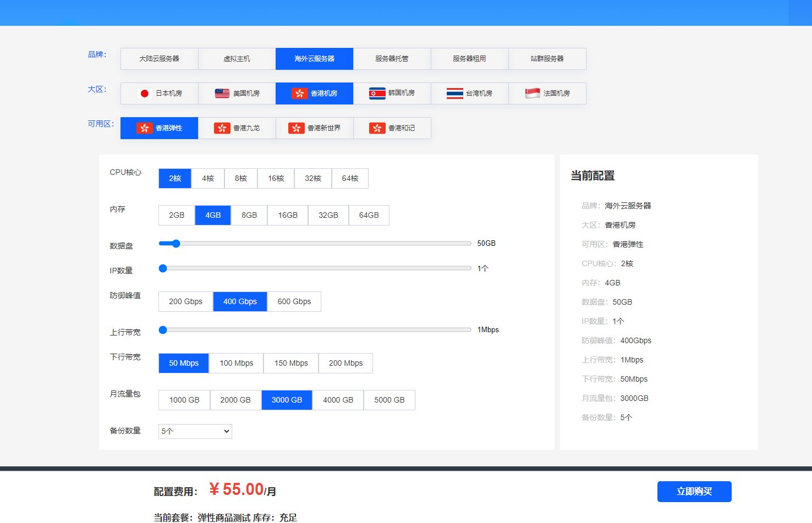The width and height of the screenshot is (812, 523).
Task: Click the 数据盘 slider handle
Action: tap(176, 244)
